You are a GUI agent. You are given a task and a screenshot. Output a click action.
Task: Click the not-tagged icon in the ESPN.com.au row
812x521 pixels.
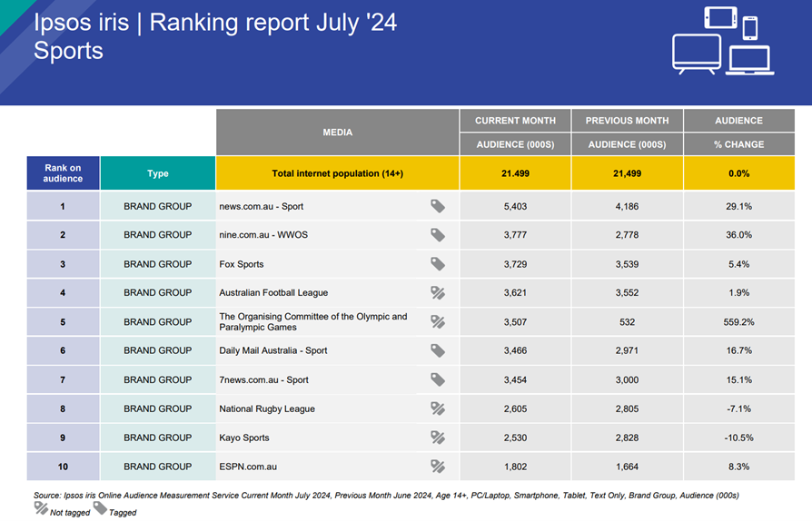point(438,467)
